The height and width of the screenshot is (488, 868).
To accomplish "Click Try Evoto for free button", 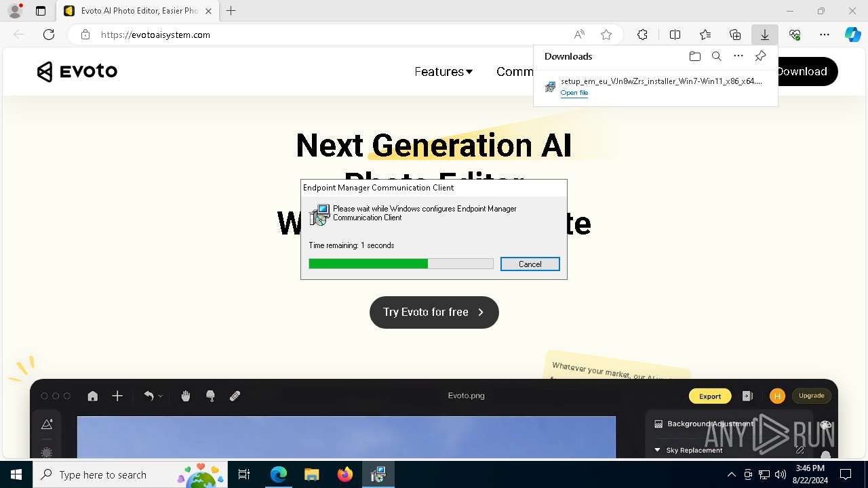I will pyautogui.click(x=434, y=312).
